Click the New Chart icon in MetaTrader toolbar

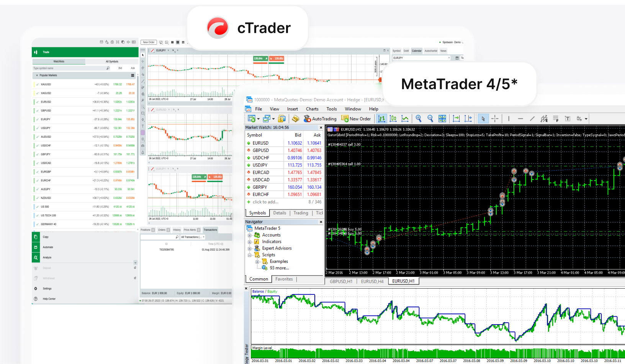pyautogui.click(x=252, y=119)
